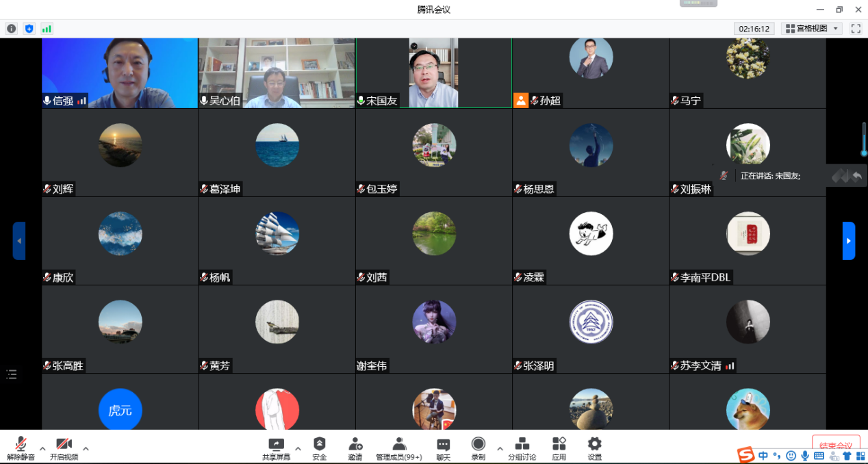
Task: Open the Sogou soft keyboard icon
Action: point(819,456)
